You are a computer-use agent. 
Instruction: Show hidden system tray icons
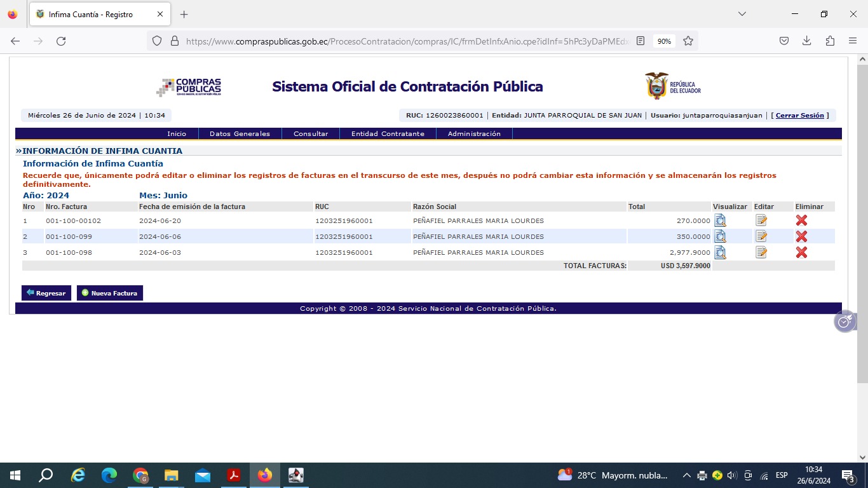pyautogui.click(x=686, y=475)
